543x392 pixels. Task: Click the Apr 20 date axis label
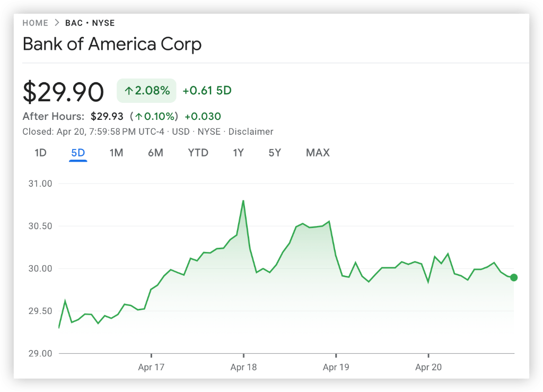coord(428,367)
